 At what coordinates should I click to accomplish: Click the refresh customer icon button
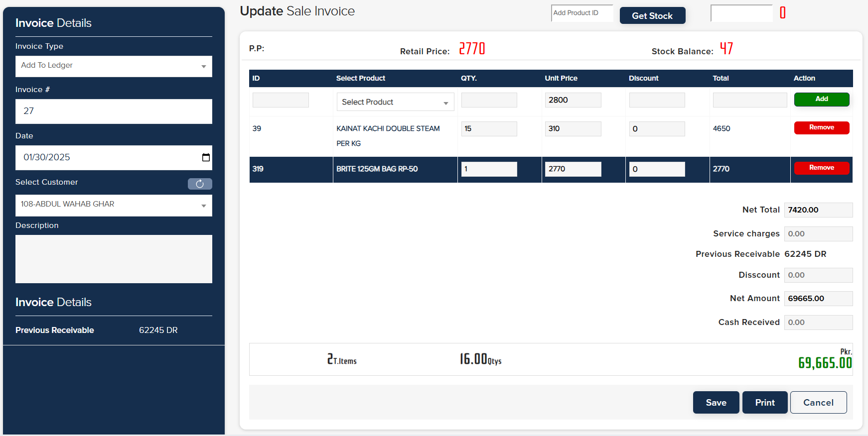point(200,184)
